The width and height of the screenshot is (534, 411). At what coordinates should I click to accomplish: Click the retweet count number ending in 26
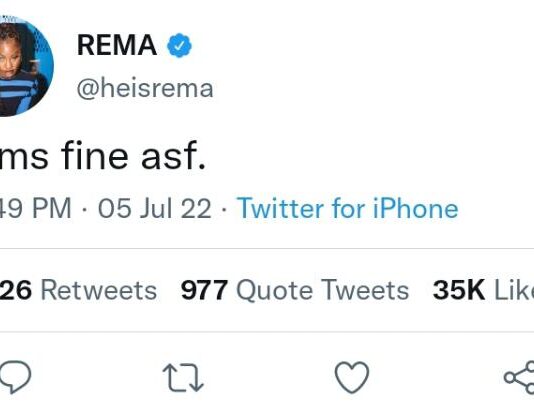point(16,290)
